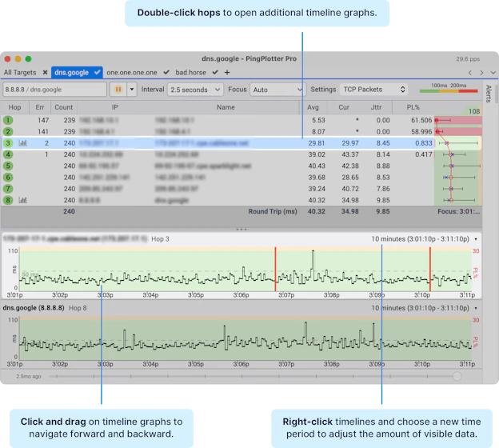Open the dropdown arrow beside the pause button
Image resolution: width=499 pixels, height=448 pixels.
tap(132, 90)
